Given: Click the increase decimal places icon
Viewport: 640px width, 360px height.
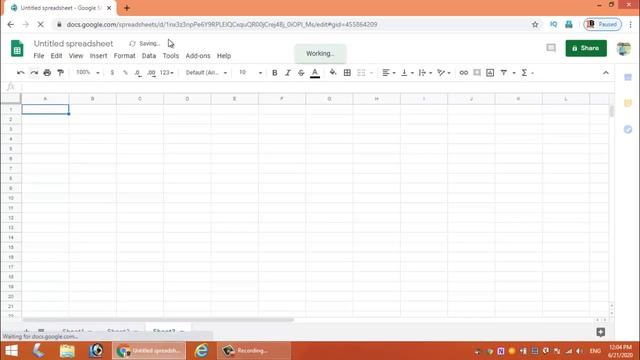Looking at the screenshot, I should 151,73.
